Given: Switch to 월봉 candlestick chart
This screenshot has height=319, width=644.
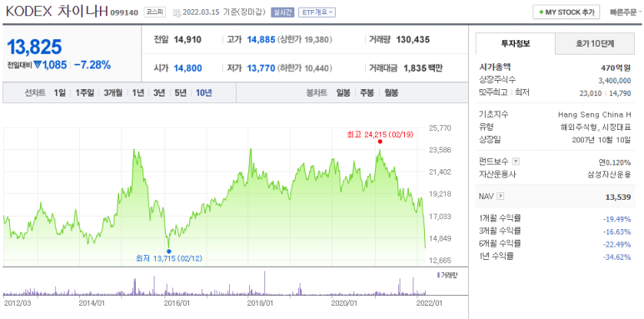Looking at the screenshot, I should (391, 92).
